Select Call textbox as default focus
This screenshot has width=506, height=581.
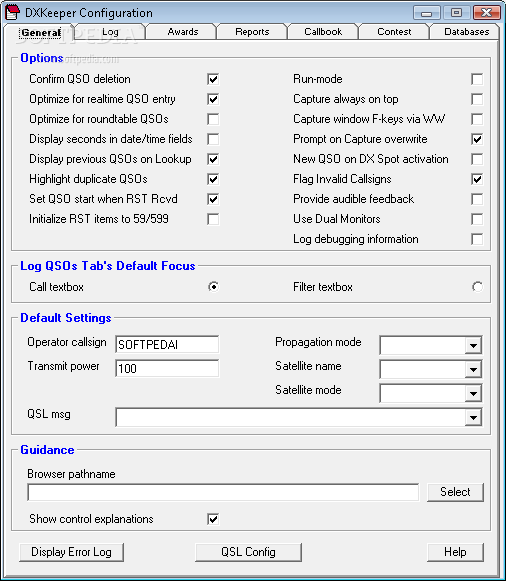(213, 287)
